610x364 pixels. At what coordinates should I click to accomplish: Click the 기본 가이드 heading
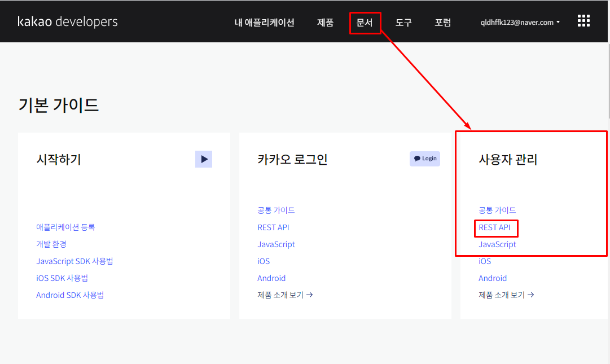click(58, 105)
